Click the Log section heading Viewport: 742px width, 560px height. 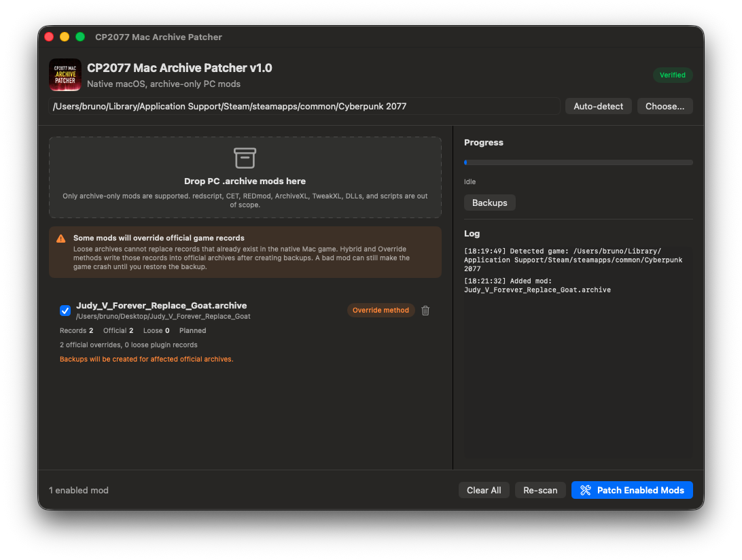click(x=472, y=233)
